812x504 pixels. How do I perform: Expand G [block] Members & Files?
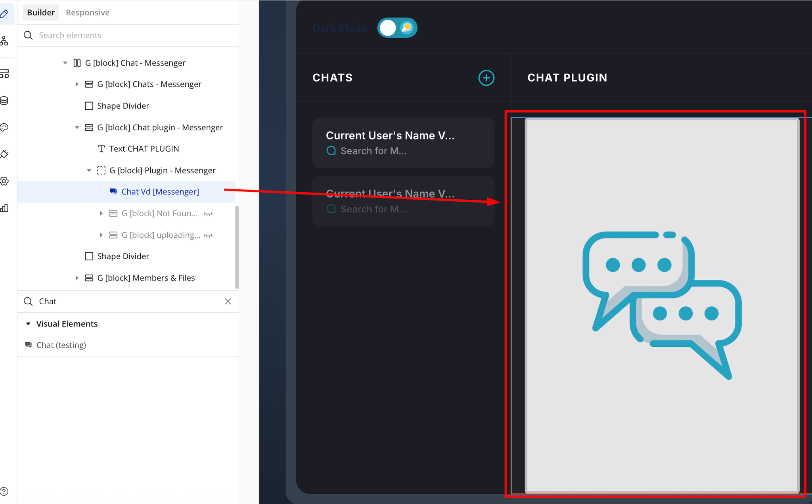coord(77,278)
